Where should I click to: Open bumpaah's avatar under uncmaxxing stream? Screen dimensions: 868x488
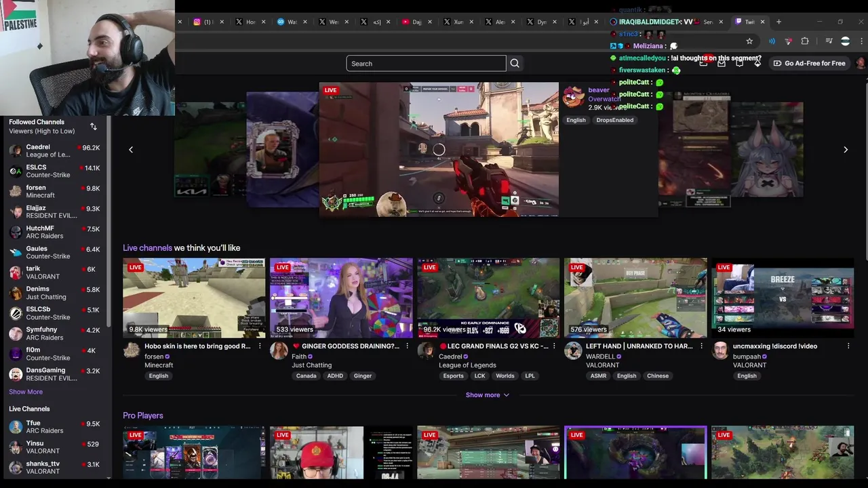720,350
